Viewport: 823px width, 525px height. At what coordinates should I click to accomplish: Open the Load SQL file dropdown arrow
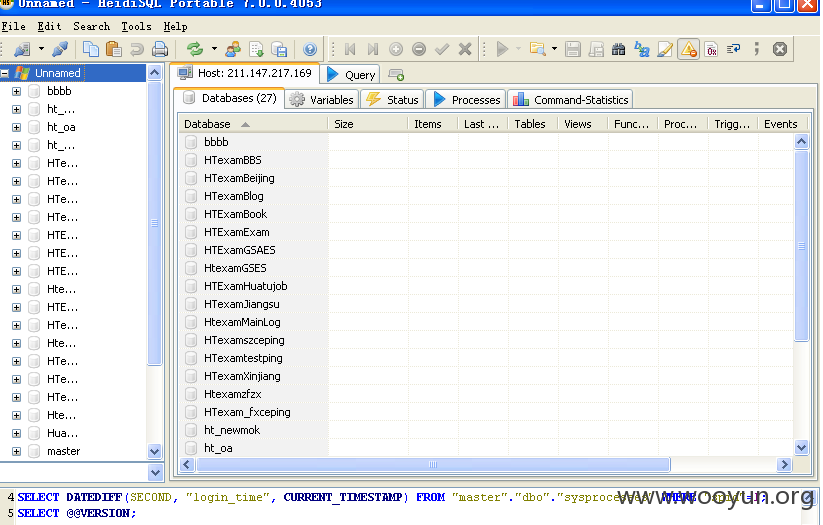pyautogui.click(x=554, y=49)
